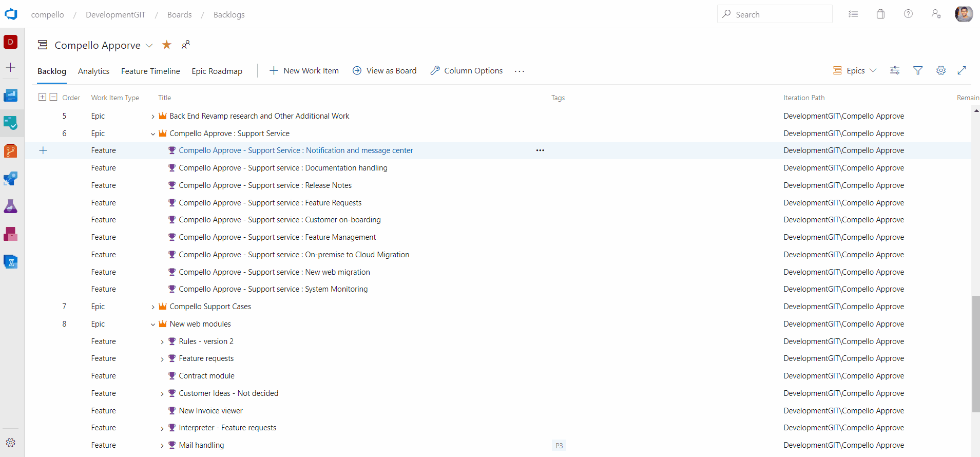Expand the Rules - version 2 feature
Viewport: 980px width, 457px height.
[x=162, y=342]
